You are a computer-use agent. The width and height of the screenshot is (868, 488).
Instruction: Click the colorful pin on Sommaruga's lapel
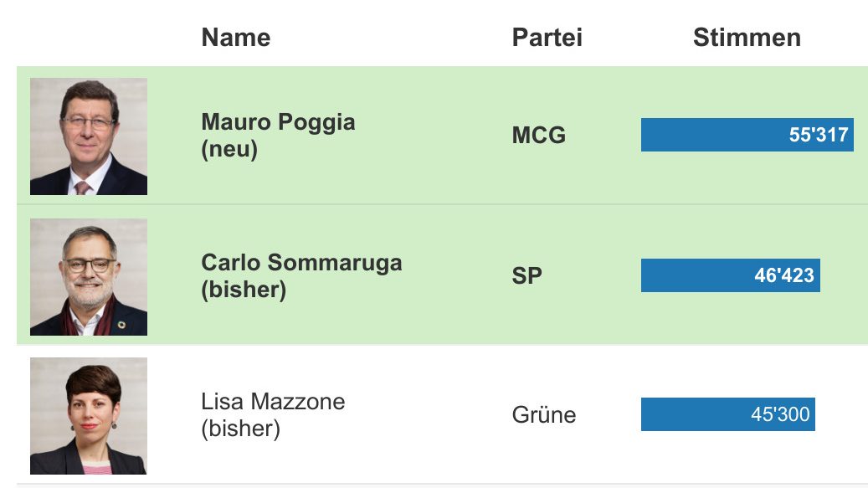coord(122,323)
